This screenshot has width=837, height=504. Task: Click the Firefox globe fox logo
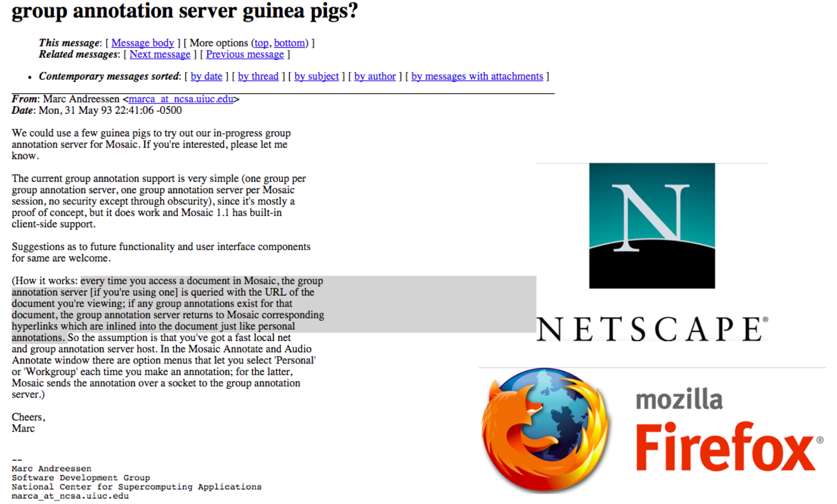(x=546, y=430)
